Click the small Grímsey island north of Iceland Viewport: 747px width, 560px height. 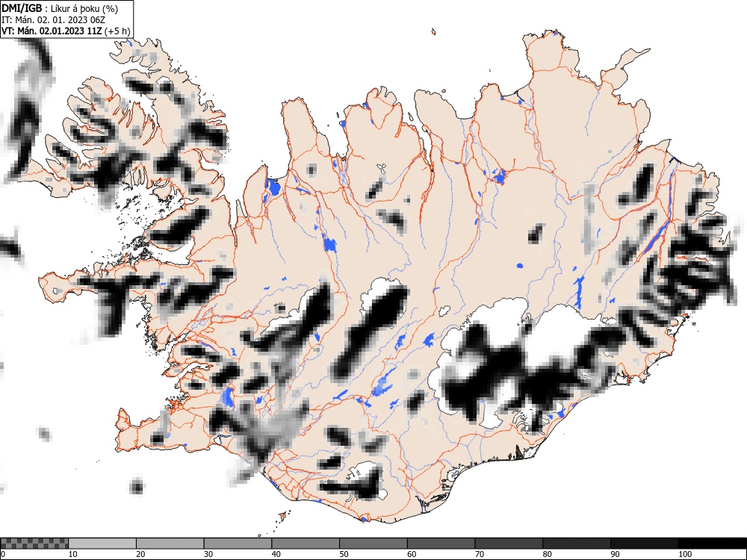(433, 32)
